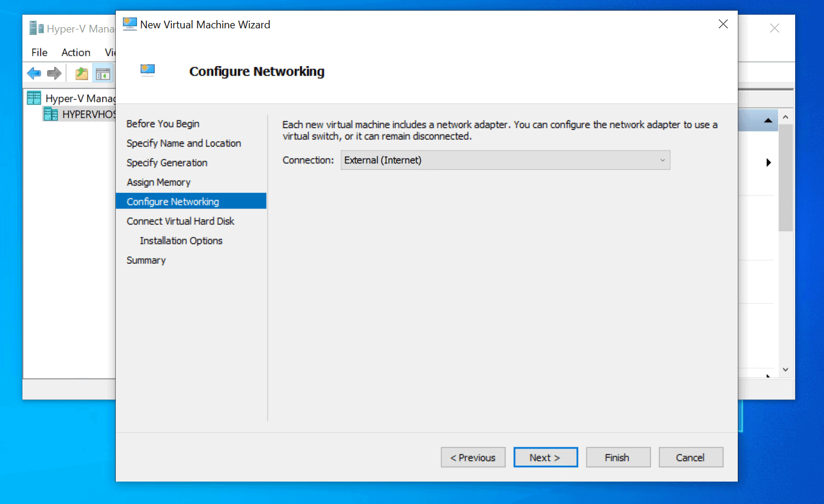Click the Next button to continue
The height and width of the screenshot is (504, 824).
click(545, 457)
